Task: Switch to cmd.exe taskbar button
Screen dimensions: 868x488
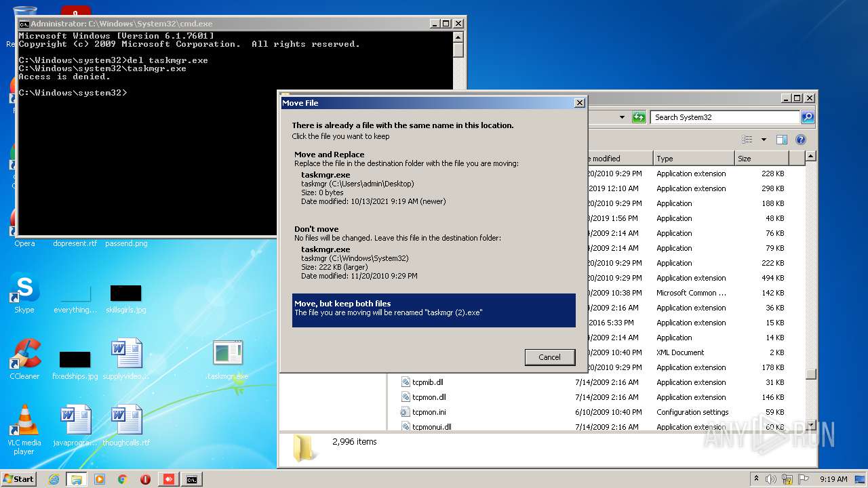Action: pyautogui.click(x=192, y=479)
